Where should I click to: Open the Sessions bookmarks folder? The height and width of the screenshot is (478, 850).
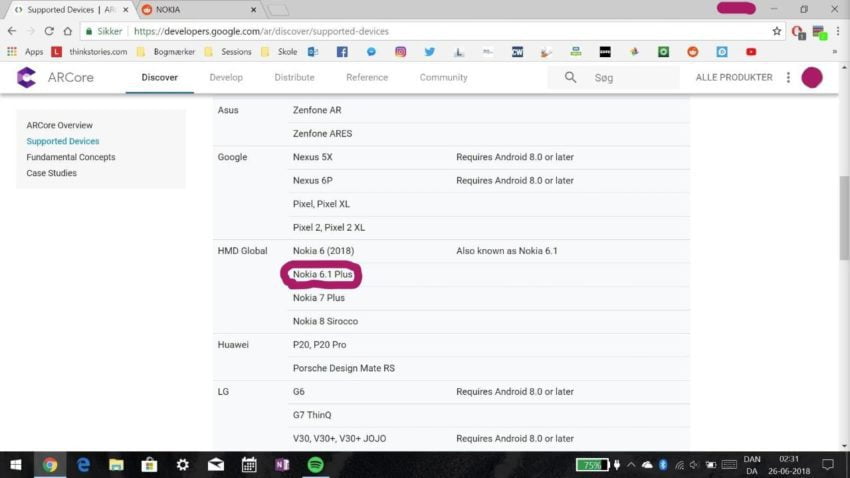tap(229, 52)
